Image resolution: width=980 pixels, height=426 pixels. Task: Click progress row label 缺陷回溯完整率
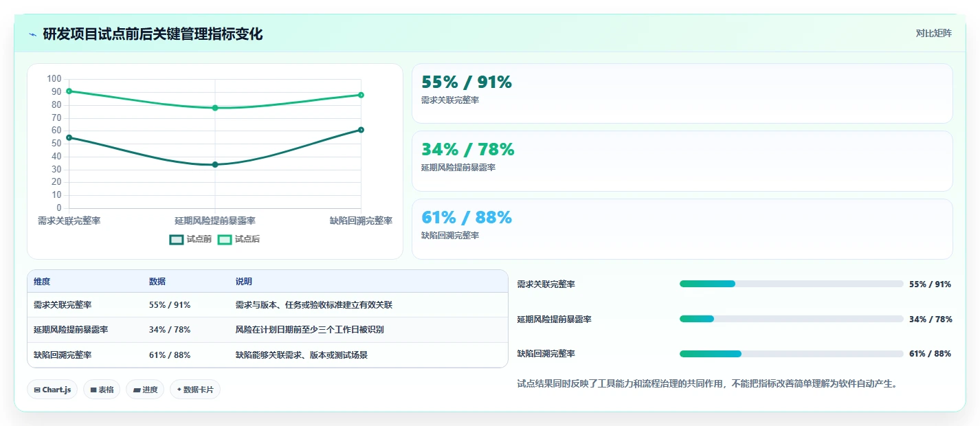pos(546,354)
